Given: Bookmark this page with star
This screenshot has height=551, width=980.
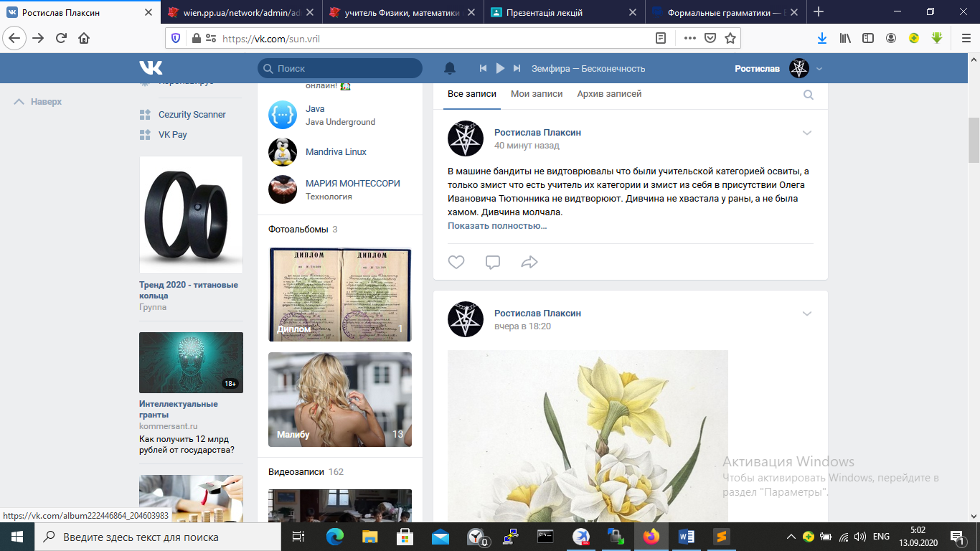Looking at the screenshot, I should [730, 39].
